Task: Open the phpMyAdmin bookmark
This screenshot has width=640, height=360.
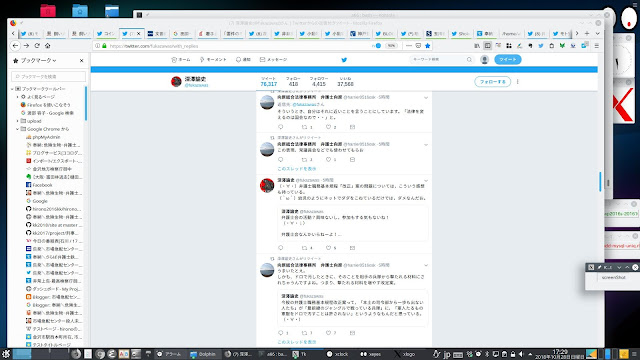Action: [43, 137]
